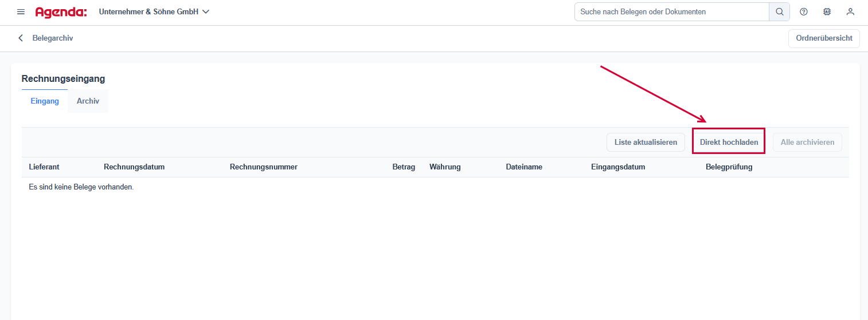Switch to the Archiv tab

pyautogui.click(x=88, y=101)
